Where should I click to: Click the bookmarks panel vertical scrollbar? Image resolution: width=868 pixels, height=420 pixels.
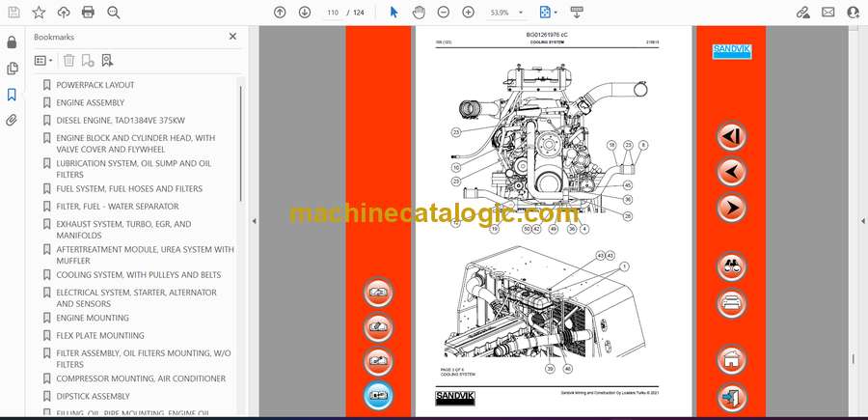240,144
